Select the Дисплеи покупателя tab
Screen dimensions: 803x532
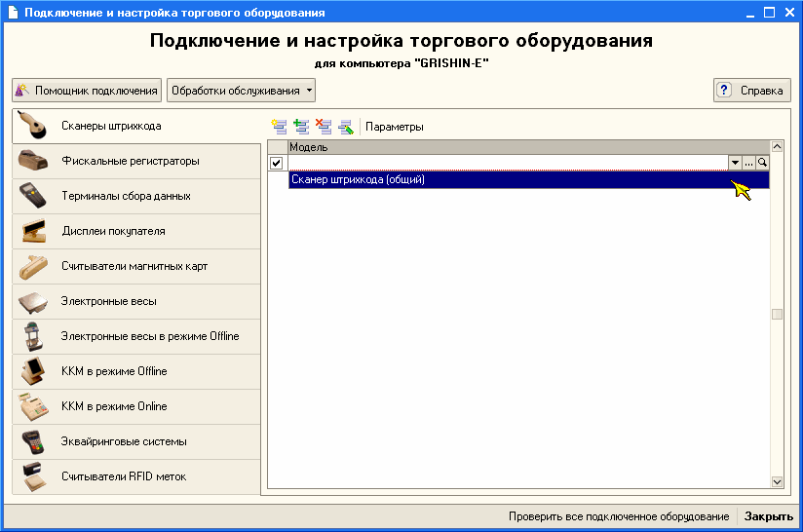click(x=136, y=232)
